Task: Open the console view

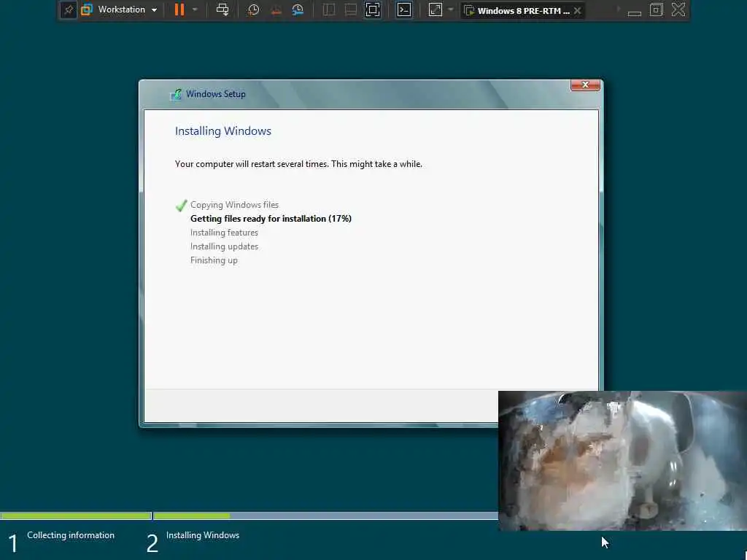Action: click(x=404, y=9)
